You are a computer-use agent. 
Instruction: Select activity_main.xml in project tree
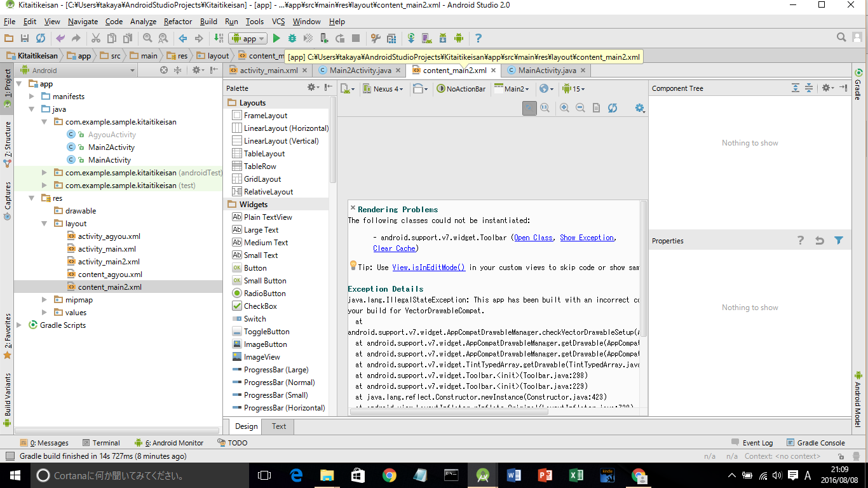pyautogui.click(x=107, y=249)
